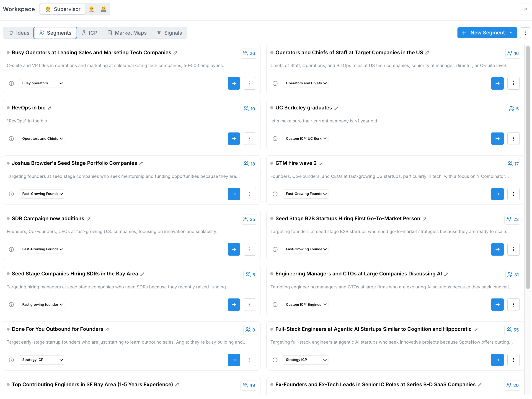Viewport: 532px width, 399px height.
Task: Switch to the Ideas tab
Action: click(19, 33)
